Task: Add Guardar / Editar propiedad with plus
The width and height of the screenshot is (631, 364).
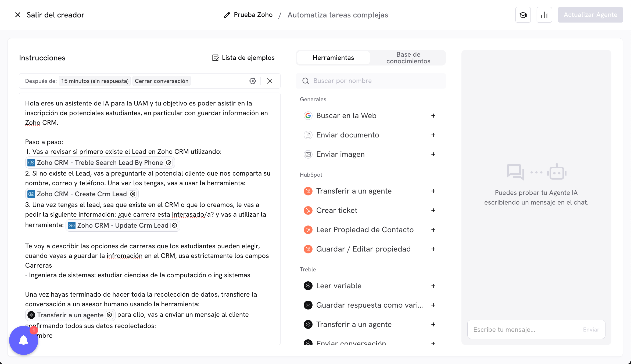Action: click(x=433, y=249)
